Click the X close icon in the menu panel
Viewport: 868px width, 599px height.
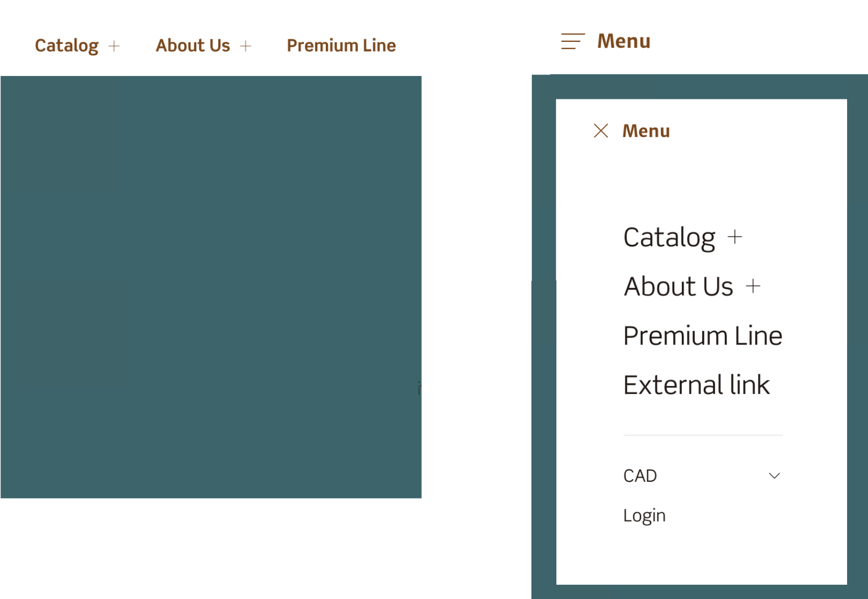[x=601, y=131]
